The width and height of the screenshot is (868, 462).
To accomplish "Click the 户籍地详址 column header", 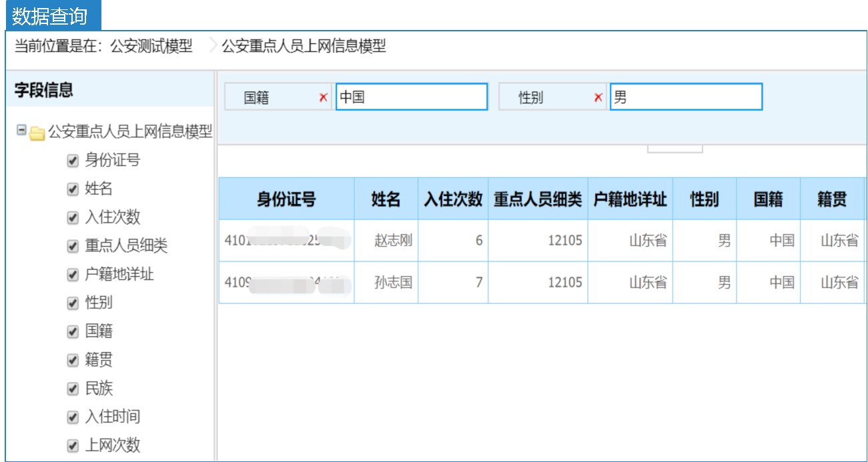I will tap(630, 199).
